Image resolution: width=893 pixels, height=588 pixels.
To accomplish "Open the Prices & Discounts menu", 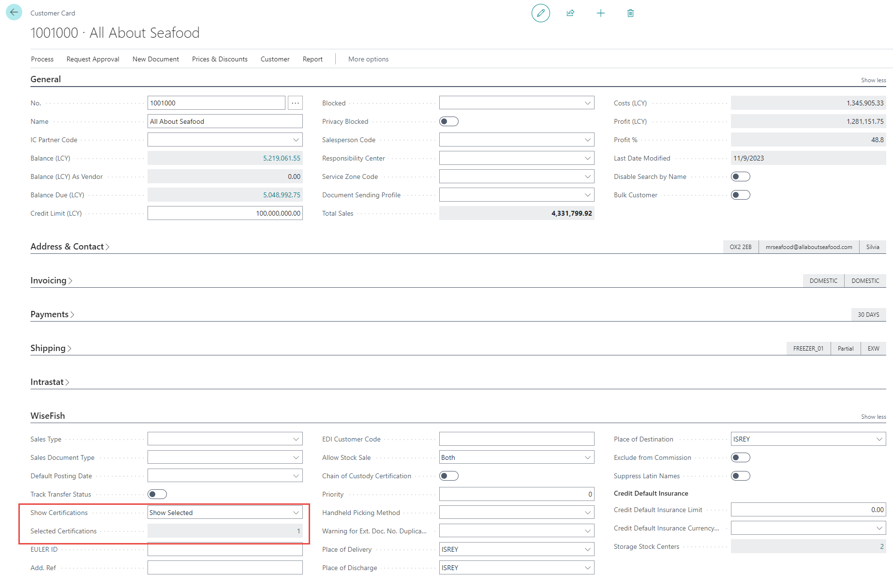I will 220,59.
